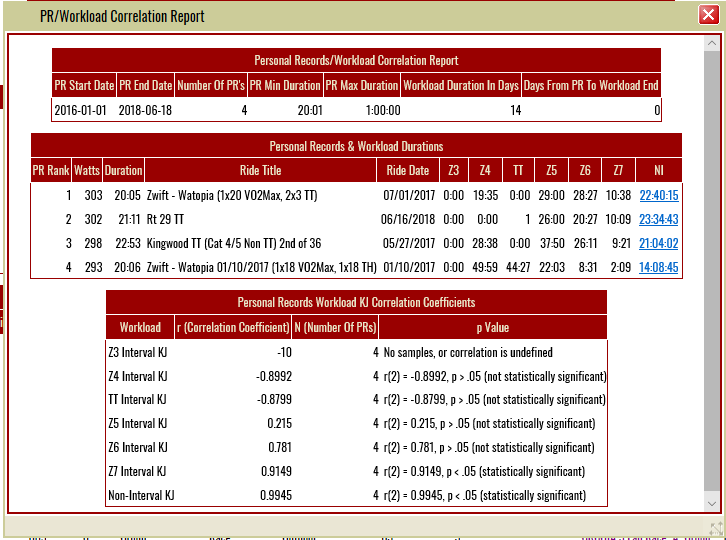Screen dimensions: 726x540
Task: Click the PR/Workload Correlation Report title bar
Action: pos(363,16)
